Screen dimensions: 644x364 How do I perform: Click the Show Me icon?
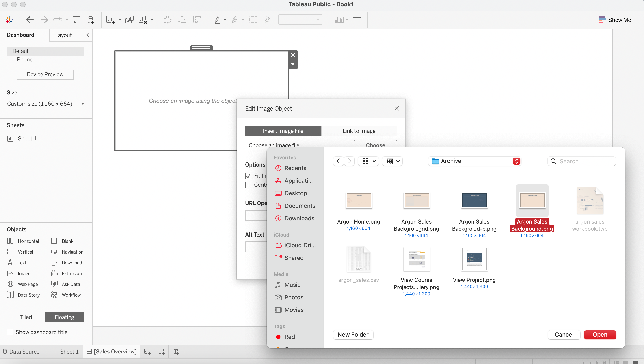pyautogui.click(x=603, y=20)
